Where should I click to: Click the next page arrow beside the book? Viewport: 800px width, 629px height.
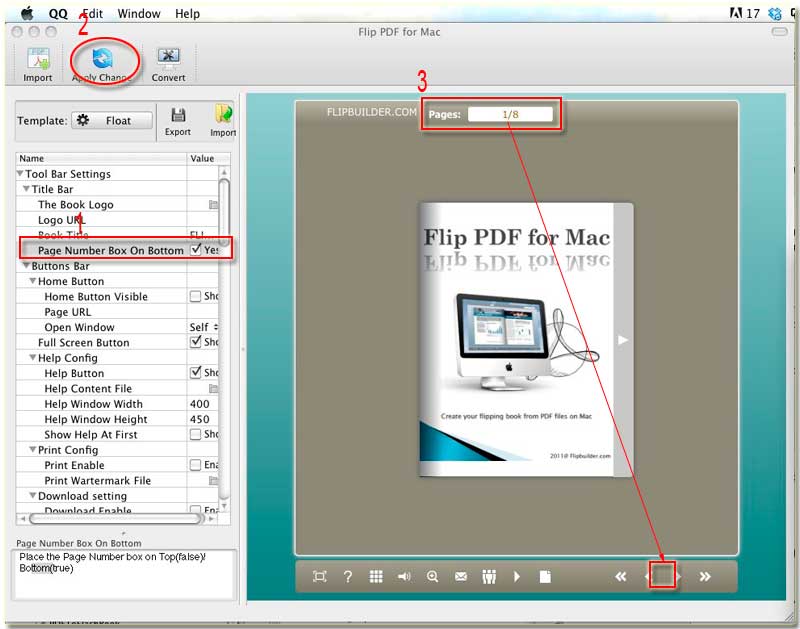(x=623, y=340)
